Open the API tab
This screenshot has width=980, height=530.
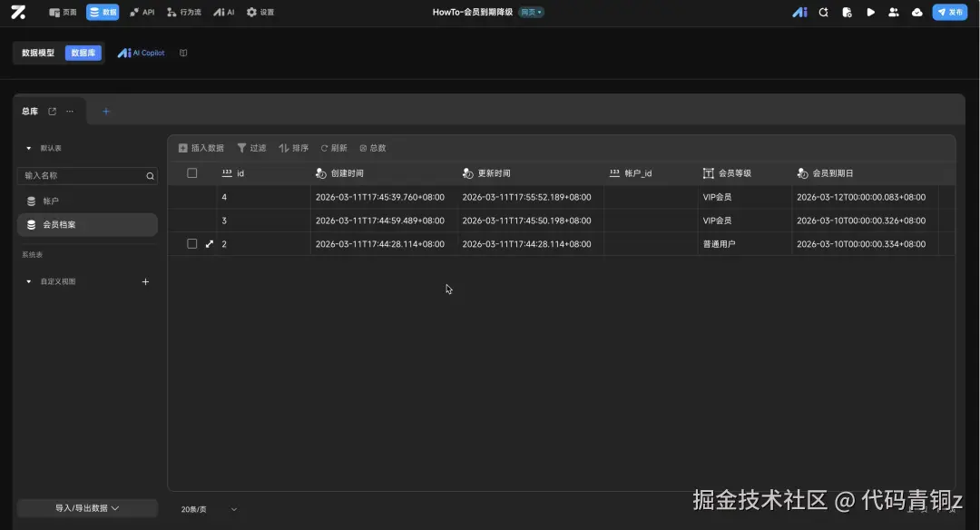(x=142, y=12)
